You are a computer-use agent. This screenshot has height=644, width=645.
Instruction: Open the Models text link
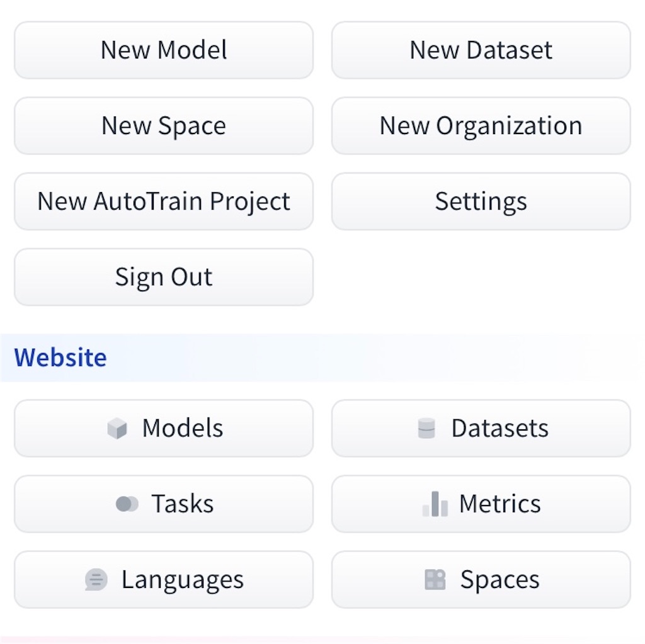183,429
